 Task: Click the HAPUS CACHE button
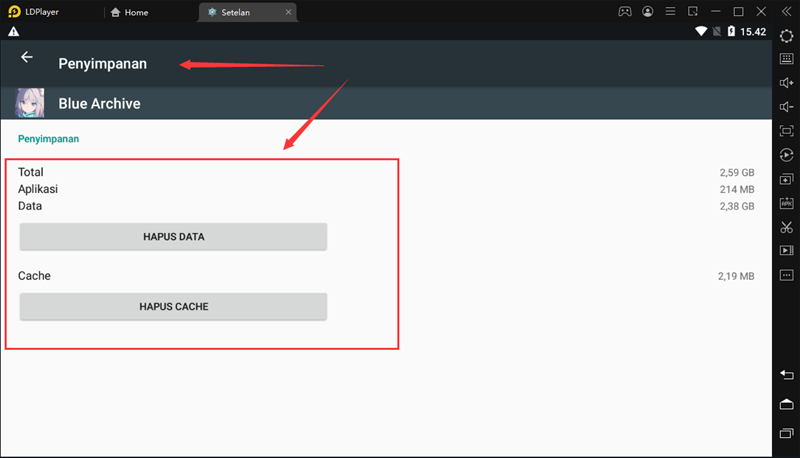coord(173,307)
